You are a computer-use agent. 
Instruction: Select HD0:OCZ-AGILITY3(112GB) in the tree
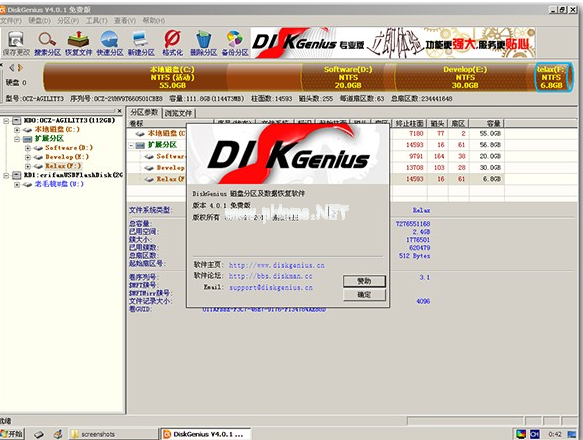[x=70, y=121]
